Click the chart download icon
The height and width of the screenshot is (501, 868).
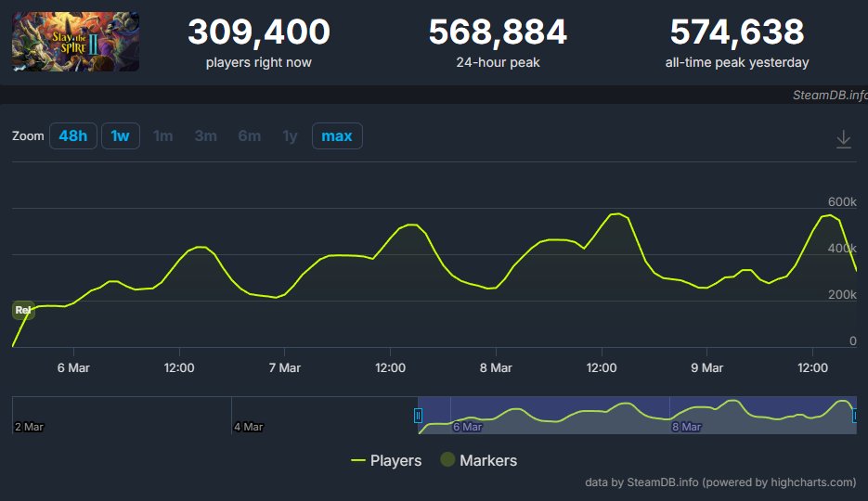click(843, 139)
